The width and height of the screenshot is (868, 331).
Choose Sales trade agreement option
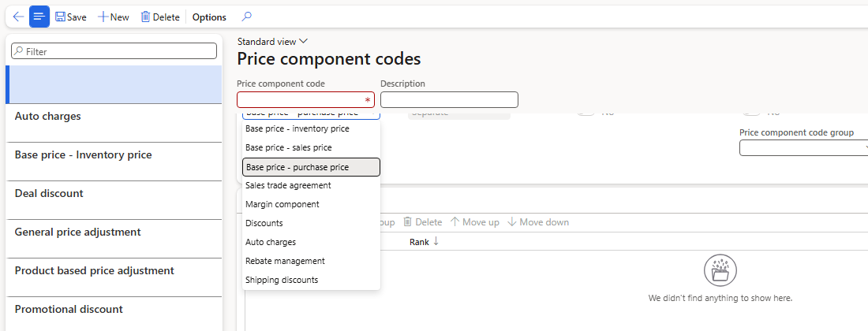(311, 186)
